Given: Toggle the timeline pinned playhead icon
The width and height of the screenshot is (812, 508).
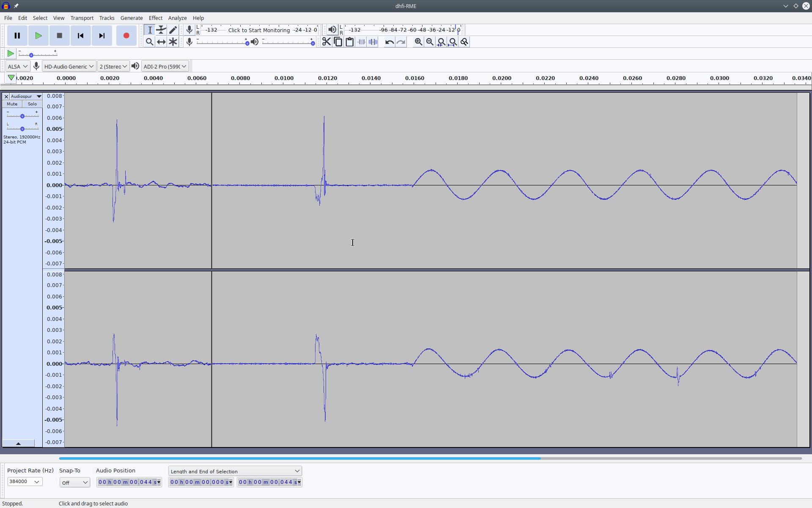Looking at the screenshot, I should [x=11, y=78].
